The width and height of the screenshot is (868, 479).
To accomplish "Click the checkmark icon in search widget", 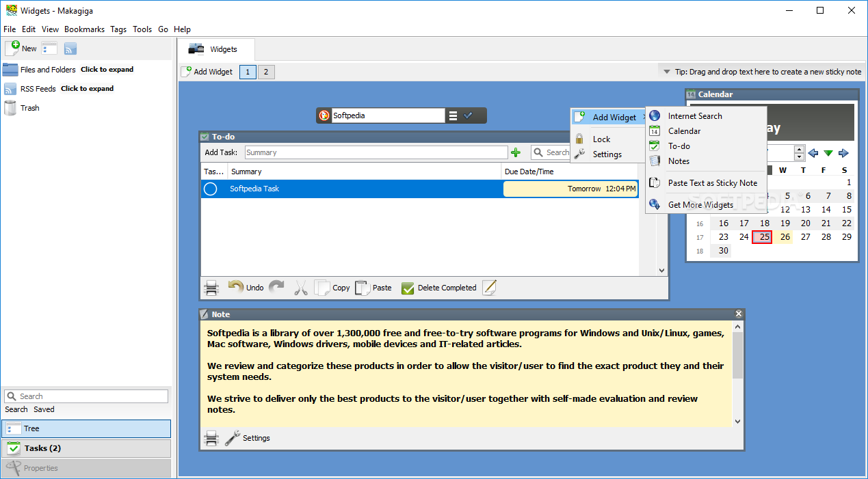I will 469,115.
